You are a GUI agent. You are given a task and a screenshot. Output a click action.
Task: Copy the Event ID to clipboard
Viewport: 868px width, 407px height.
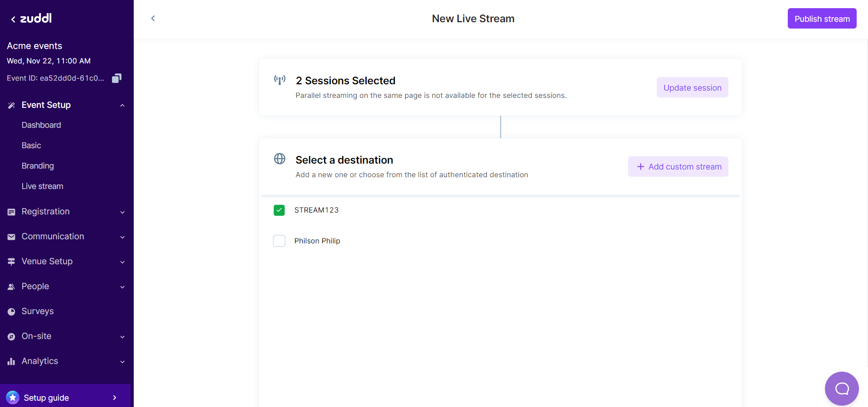116,78
